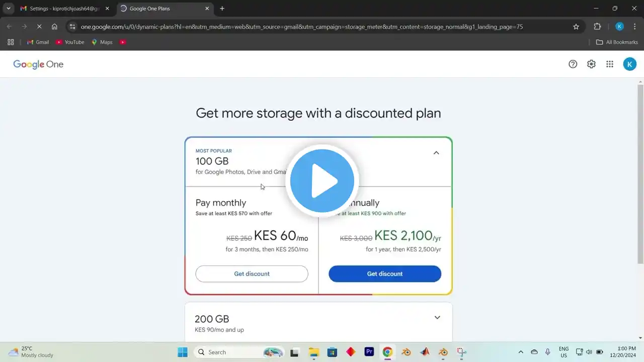Open a new browser tab

click(222, 9)
